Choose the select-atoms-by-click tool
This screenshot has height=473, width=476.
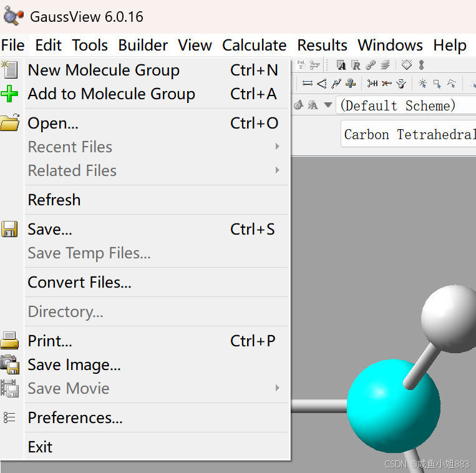(x=422, y=83)
